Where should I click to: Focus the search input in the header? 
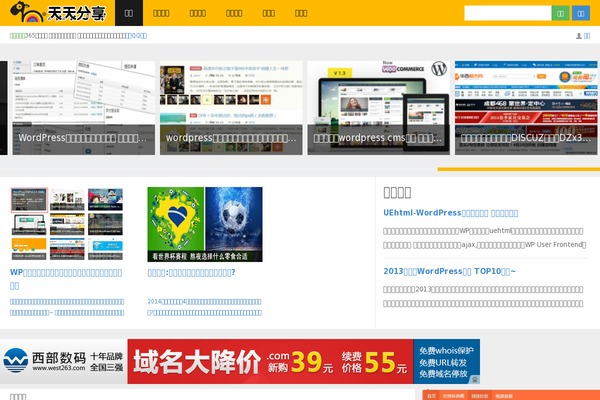click(507, 13)
